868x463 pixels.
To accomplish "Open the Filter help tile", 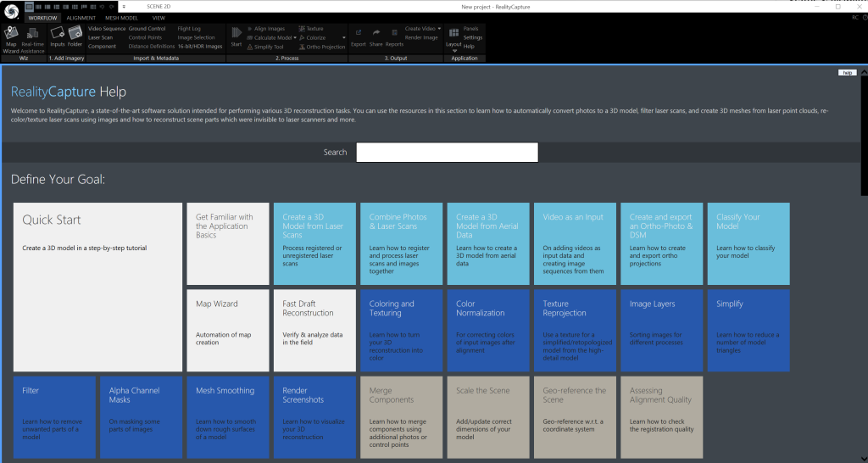I will click(54, 417).
